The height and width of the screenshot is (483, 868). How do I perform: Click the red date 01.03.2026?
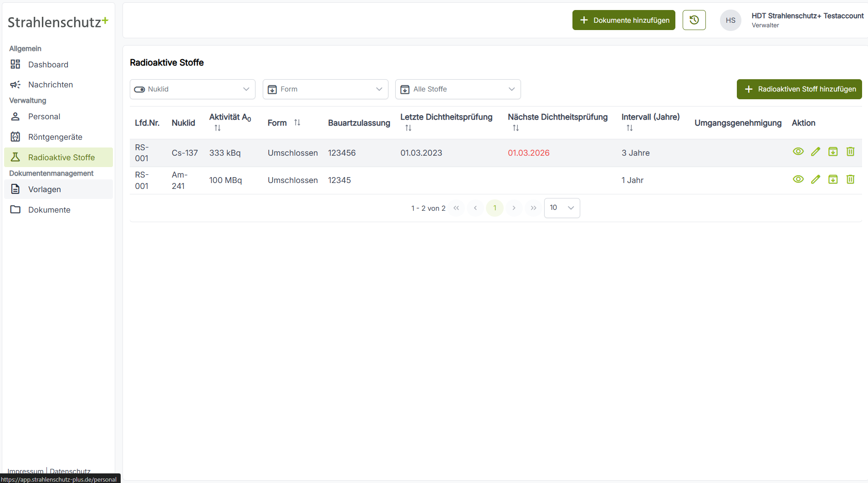[x=529, y=153]
